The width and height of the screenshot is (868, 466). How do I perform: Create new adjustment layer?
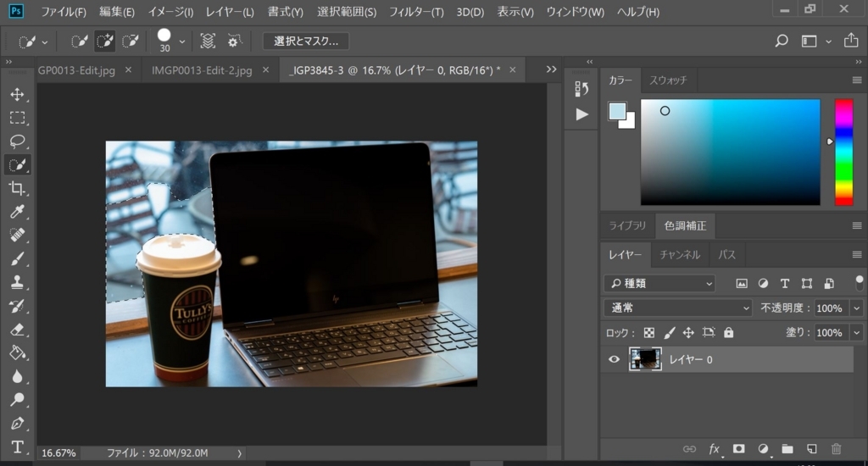pyautogui.click(x=764, y=449)
